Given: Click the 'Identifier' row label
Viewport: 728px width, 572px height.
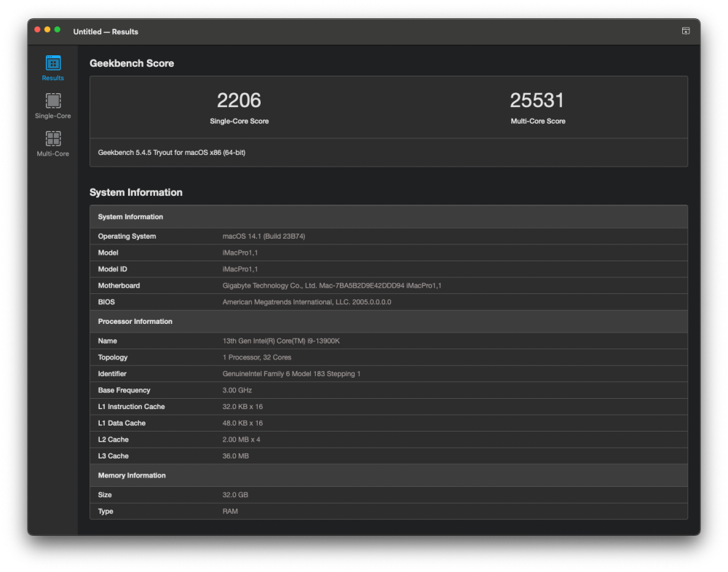Looking at the screenshot, I should coord(112,374).
